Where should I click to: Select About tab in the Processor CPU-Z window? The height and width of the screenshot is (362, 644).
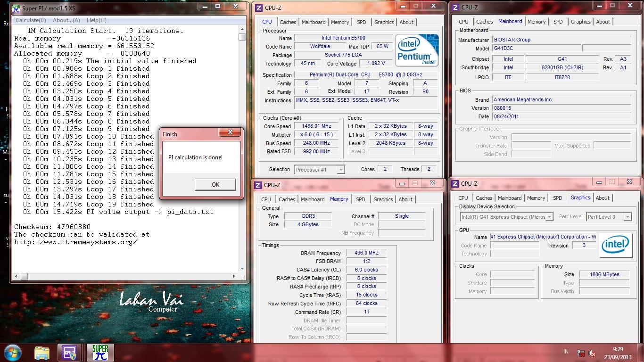406,22
